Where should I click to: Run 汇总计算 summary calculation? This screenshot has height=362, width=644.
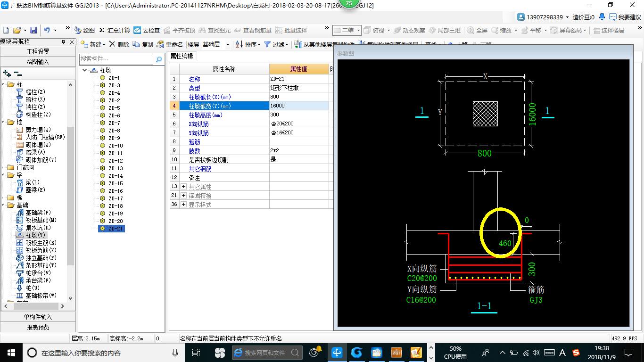click(x=115, y=30)
